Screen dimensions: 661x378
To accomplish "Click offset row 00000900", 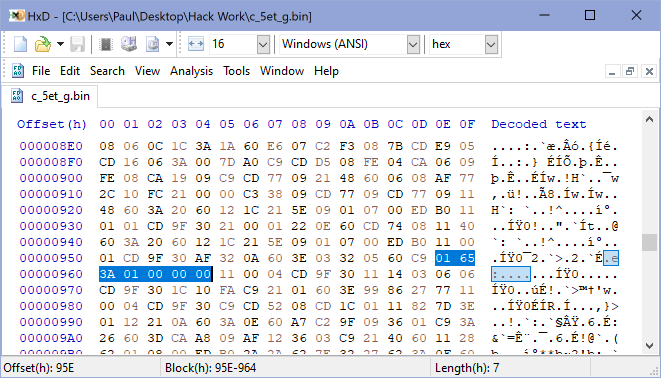I will click(x=51, y=178).
